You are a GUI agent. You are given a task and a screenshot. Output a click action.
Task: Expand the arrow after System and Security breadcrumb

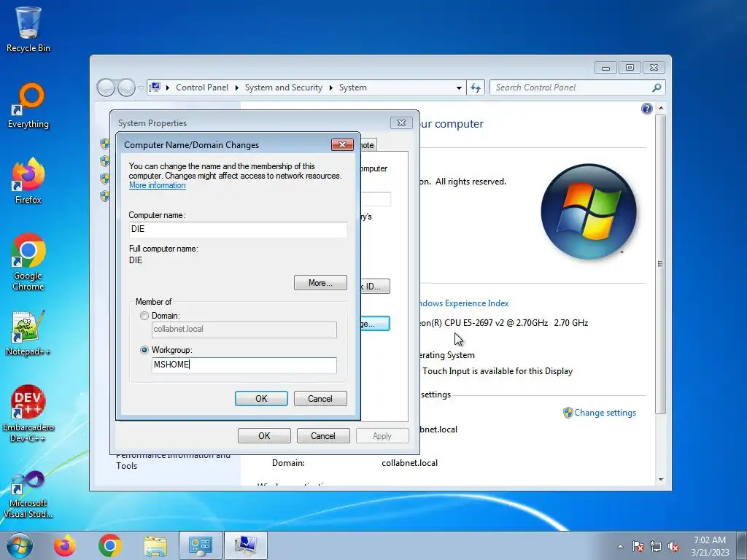tap(330, 87)
